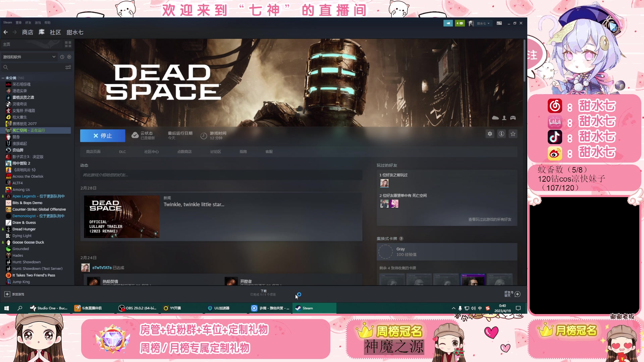Open the 好友 menu
Image resolution: width=644 pixels, height=362 pixels.
point(28,22)
